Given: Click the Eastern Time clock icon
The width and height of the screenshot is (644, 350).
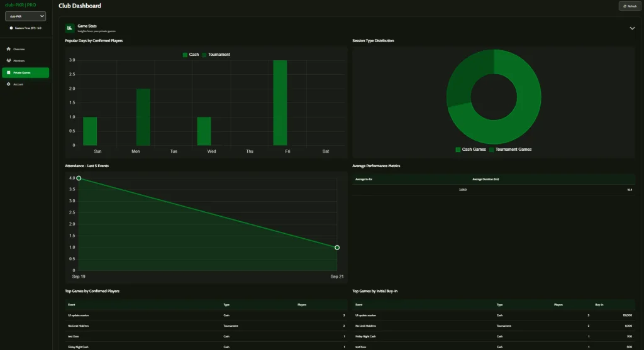Looking at the screenshot, I should pyautogui.click(x=11, y=28).
